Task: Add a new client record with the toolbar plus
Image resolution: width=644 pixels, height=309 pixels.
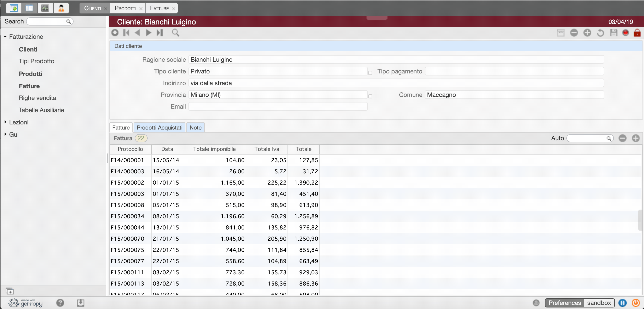Action: pos(587,33)
